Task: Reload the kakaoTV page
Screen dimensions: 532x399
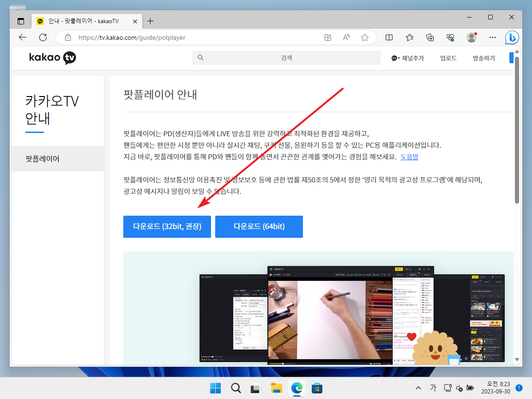Action: [x=43, y=37]
